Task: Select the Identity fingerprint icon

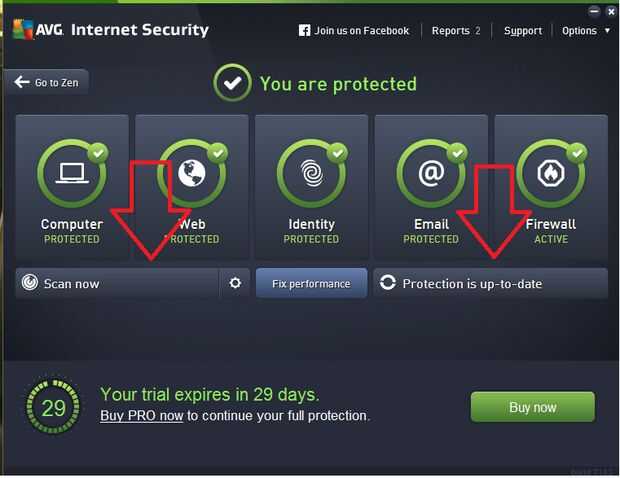Action: 311,173
